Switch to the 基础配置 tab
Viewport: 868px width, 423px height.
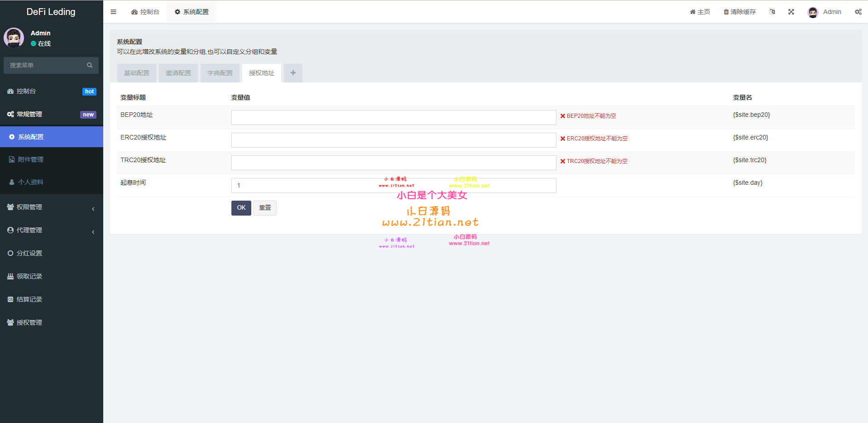(137, 73)
